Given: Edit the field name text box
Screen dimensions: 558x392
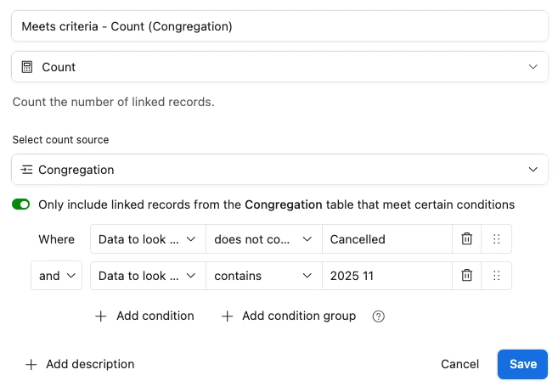Looking at the screenshot, I should [x=279, y=26].
